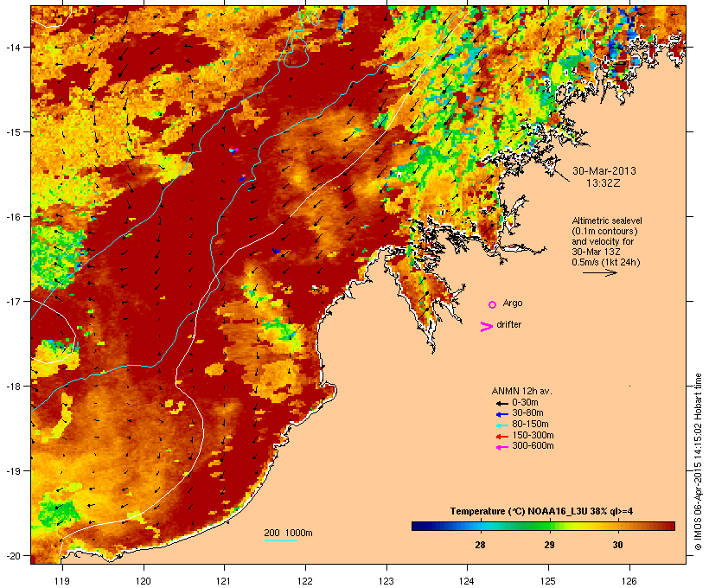Click longitude axis label 123
The height and width of the screenshot is (588, 709).
(386, 581)
